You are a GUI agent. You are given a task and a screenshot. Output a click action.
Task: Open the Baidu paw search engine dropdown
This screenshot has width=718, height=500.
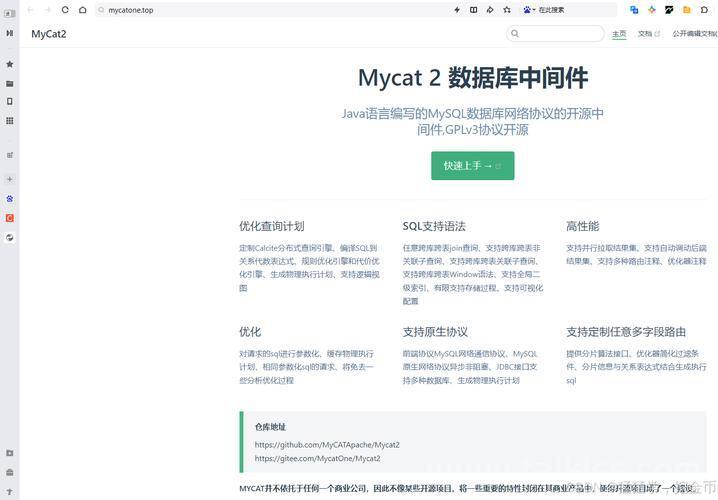529,10
